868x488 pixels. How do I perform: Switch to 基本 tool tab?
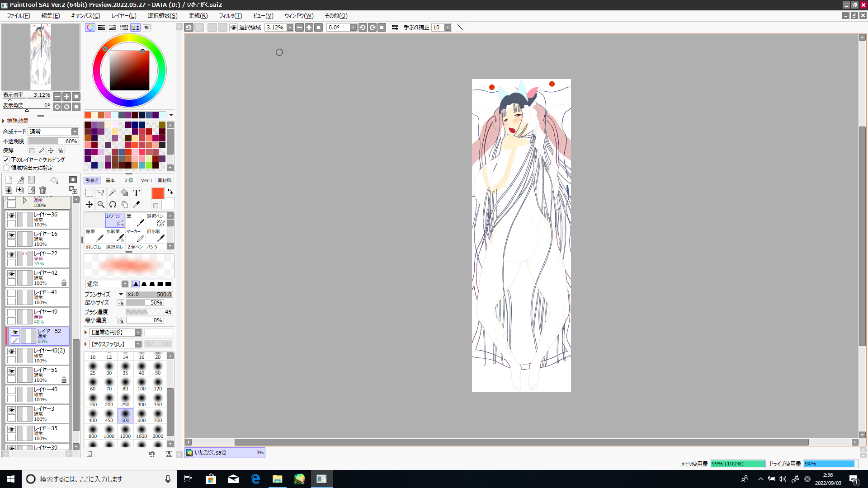click(110, 181)
